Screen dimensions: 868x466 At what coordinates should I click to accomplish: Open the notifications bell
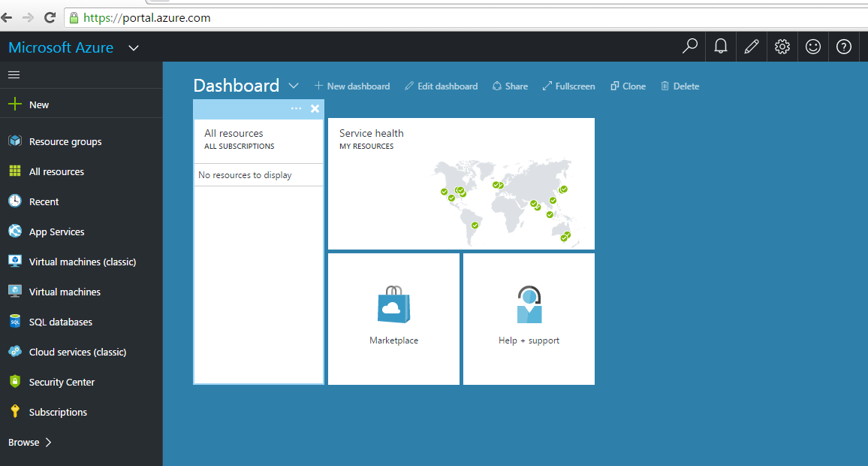pos(721,47)
